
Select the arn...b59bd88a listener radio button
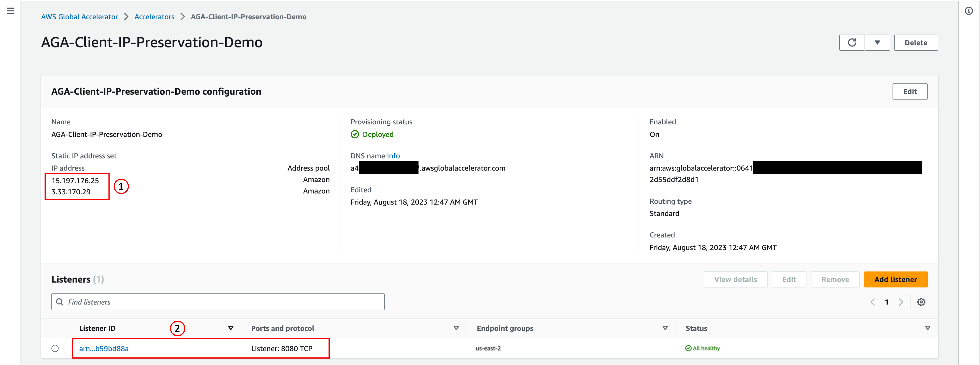coord(55,348)
